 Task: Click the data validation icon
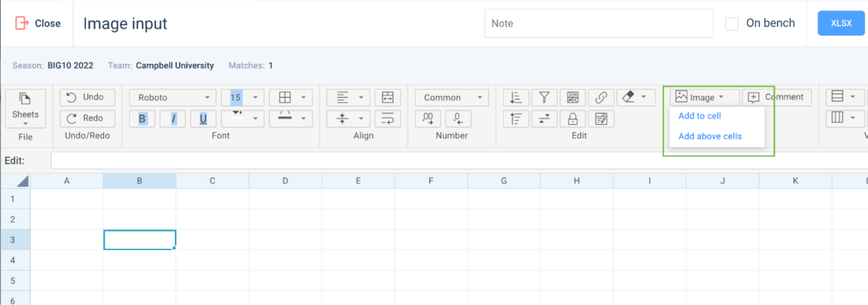point(573,98)
